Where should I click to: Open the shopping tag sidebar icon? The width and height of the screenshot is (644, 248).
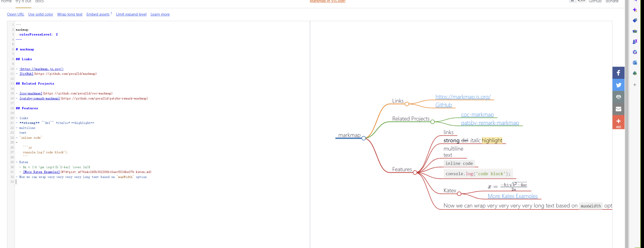[635, 20]
